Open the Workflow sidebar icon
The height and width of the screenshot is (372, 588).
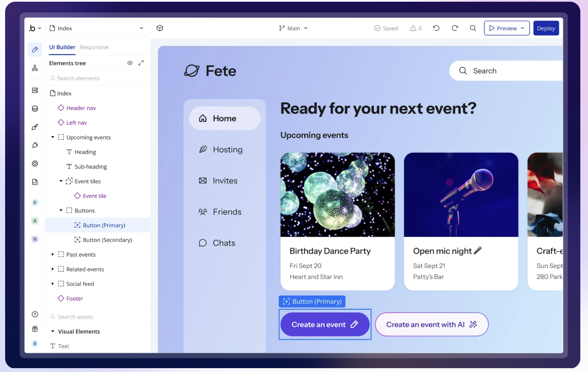coord(35,68)
